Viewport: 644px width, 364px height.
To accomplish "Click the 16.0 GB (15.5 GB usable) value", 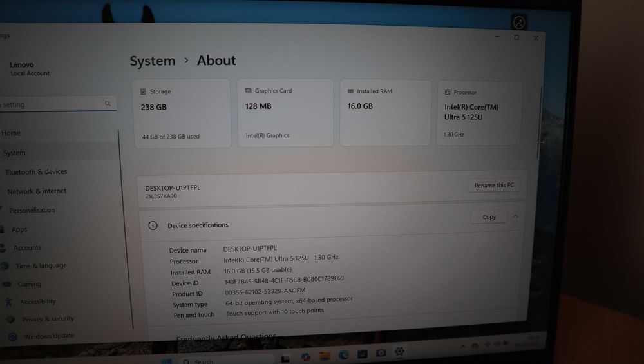I will point(258,271).
